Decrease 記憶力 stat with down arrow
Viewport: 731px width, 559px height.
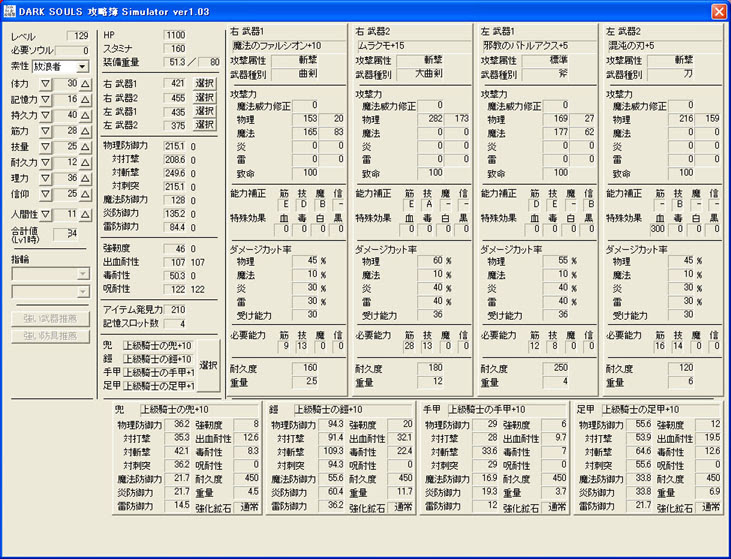(45, 99)
